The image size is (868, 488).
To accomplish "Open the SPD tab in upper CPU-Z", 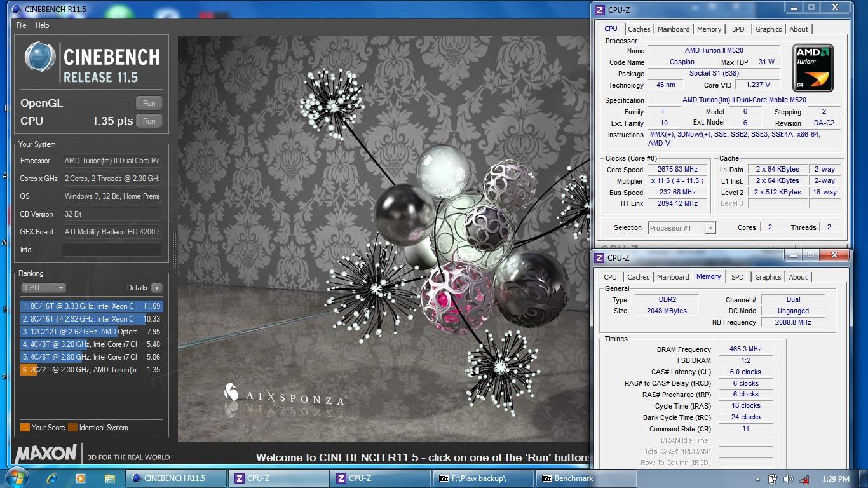I will tap(738, 29).
